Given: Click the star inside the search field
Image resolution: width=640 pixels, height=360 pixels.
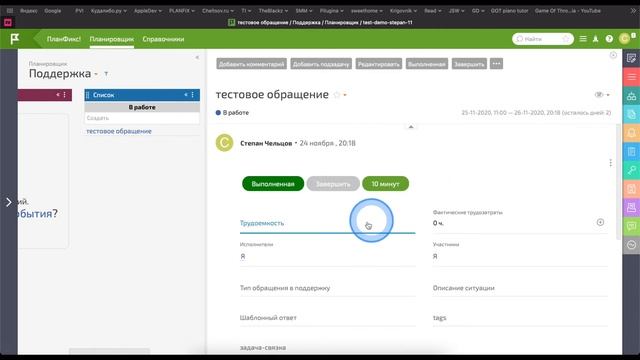Looking at the screenshot, I should (x=566, y=39).
